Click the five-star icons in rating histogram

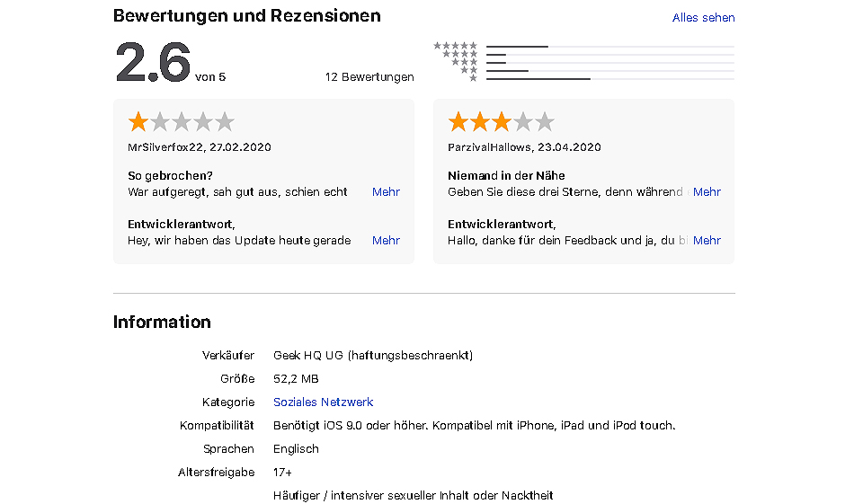(x=456, y=46)
